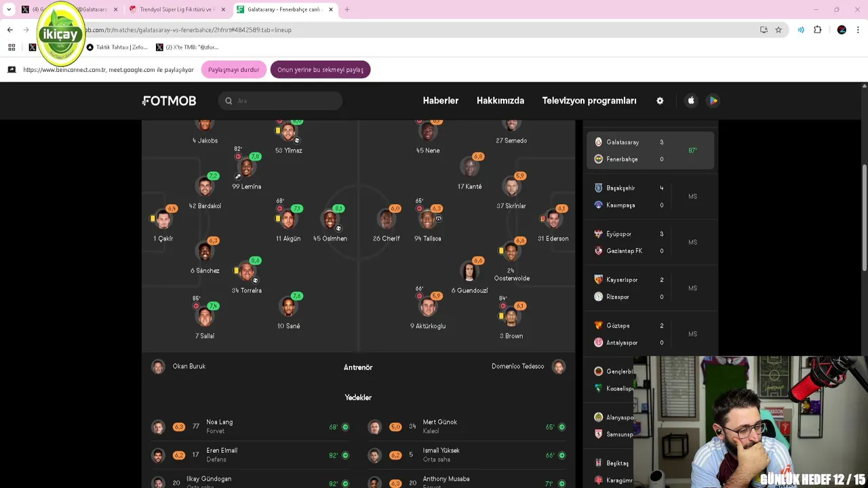This screenshot has width=868, height=488.
Task: Select player 26 Cherif photo
Action: click(387, 220)
